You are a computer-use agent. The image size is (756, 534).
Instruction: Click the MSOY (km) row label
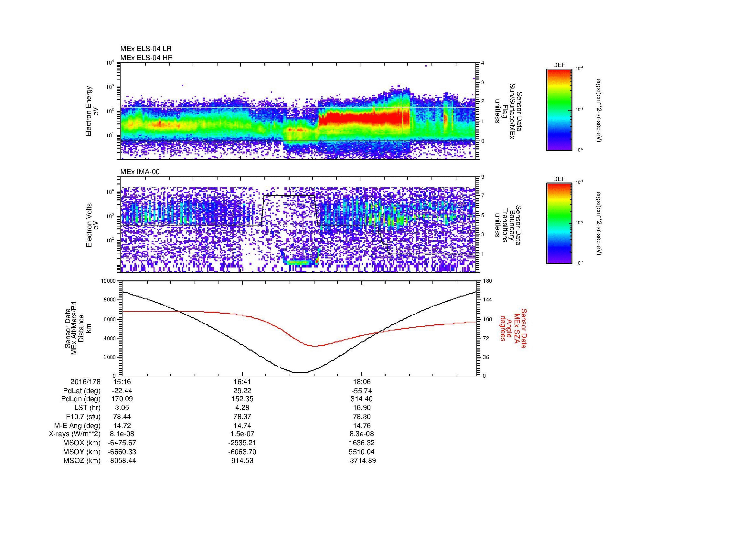(x=82, y=452)
